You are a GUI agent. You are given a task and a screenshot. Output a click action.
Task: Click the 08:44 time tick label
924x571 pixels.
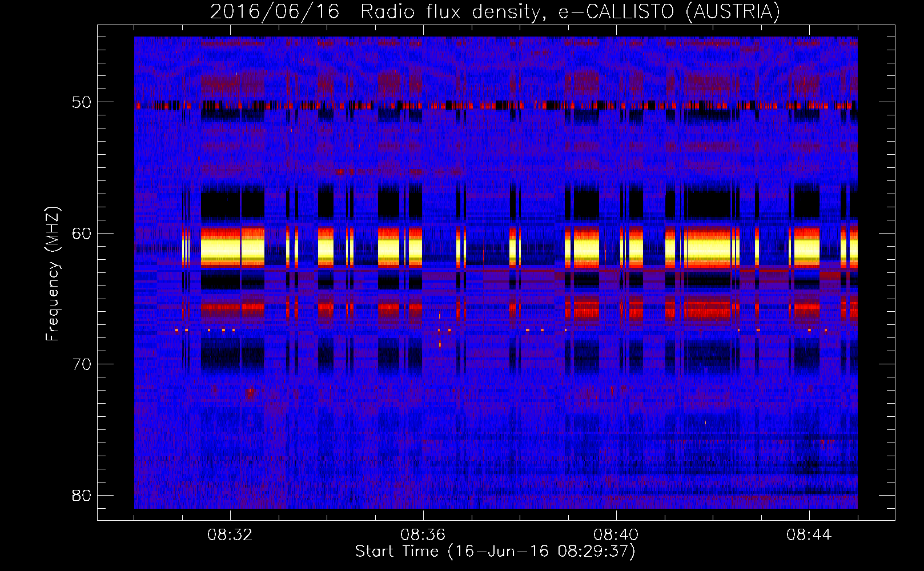pos(809,535)
